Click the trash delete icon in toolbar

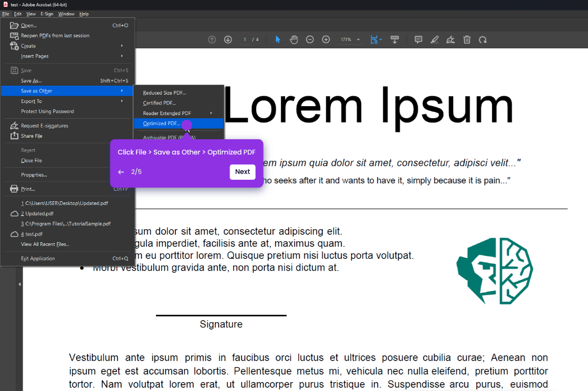[467, 39]
